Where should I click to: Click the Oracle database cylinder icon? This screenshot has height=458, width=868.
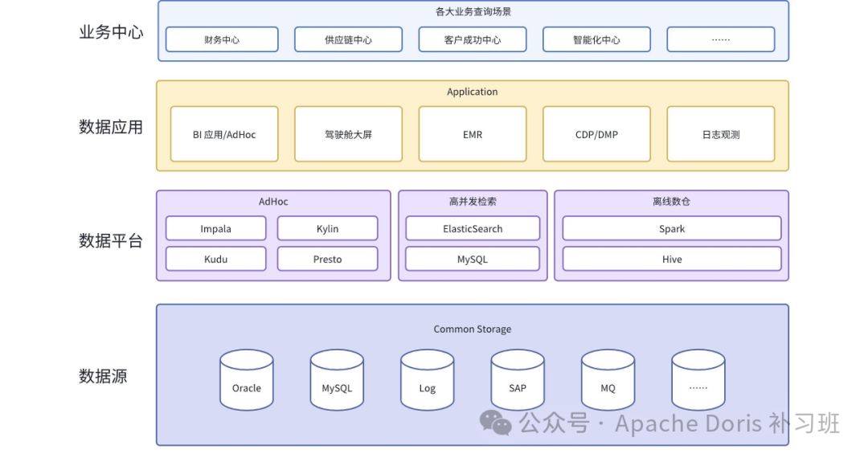[247, 380]
